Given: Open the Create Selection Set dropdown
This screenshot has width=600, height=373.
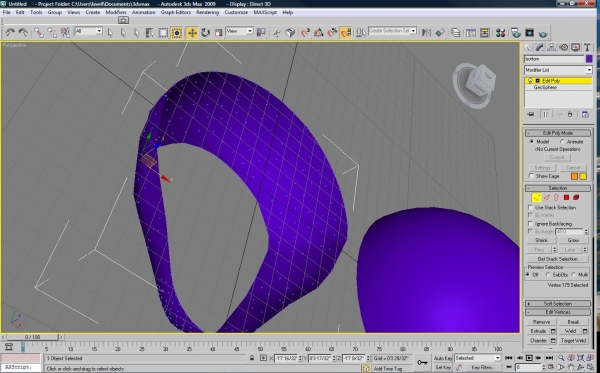Looking at the screenshot, I should [392, 31].
